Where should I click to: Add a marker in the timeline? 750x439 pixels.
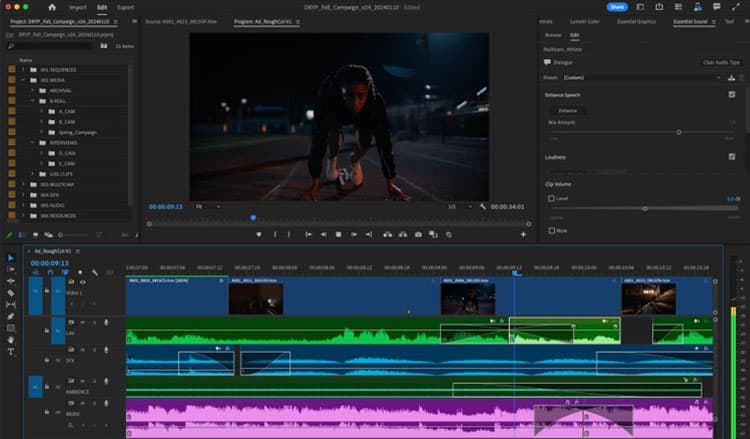coord(80,272)
